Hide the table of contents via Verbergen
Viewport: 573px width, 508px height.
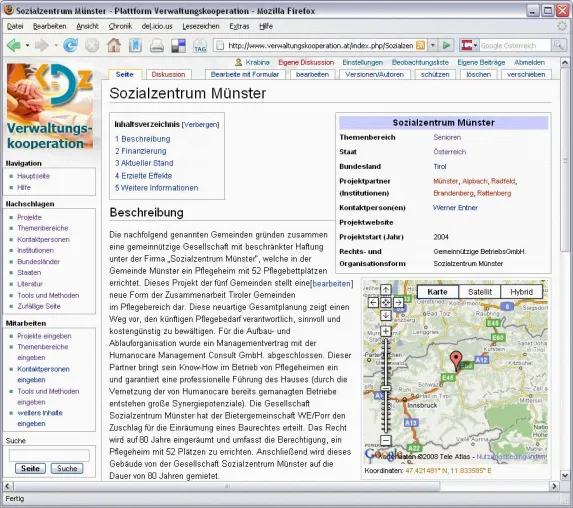point(200,125)
